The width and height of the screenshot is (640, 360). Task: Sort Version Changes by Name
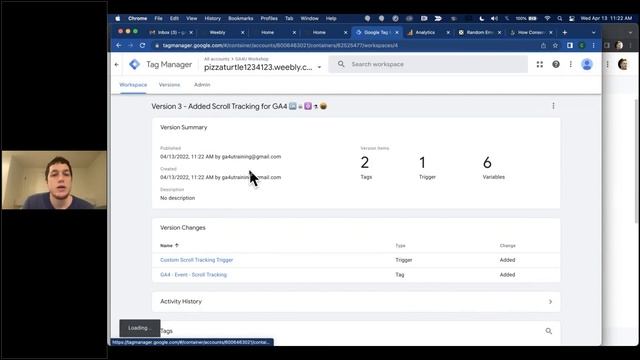coord(169,245)
